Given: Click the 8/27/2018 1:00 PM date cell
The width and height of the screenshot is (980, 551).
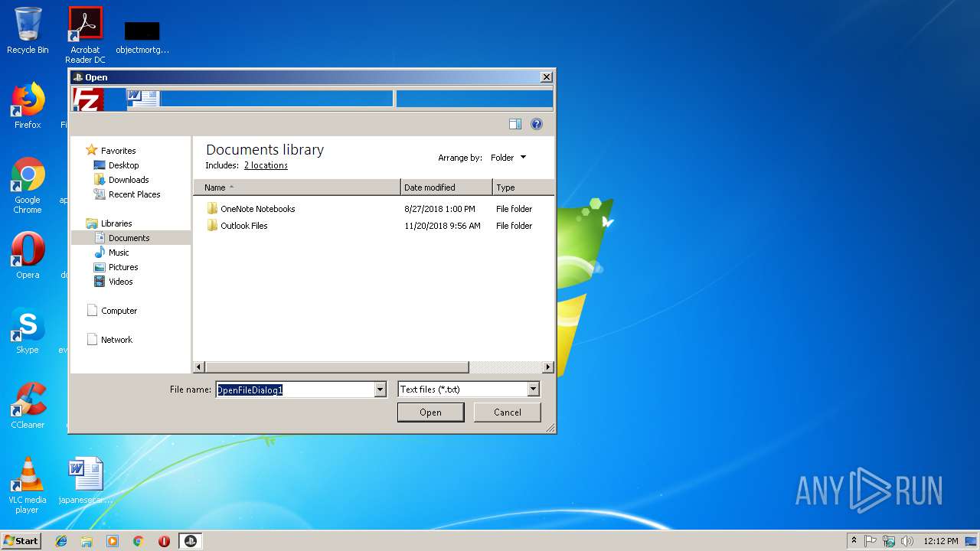Looking at the screenshot, I should [x=439, y=209].
